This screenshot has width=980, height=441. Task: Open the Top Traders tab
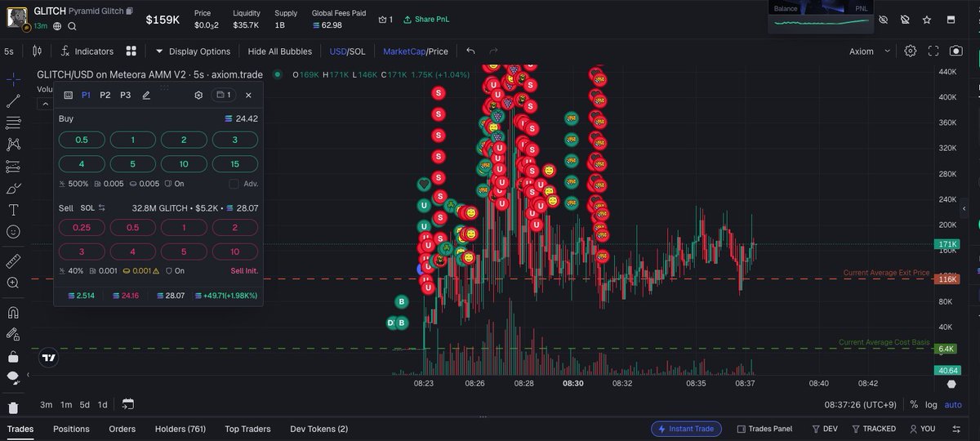(248, 429)
